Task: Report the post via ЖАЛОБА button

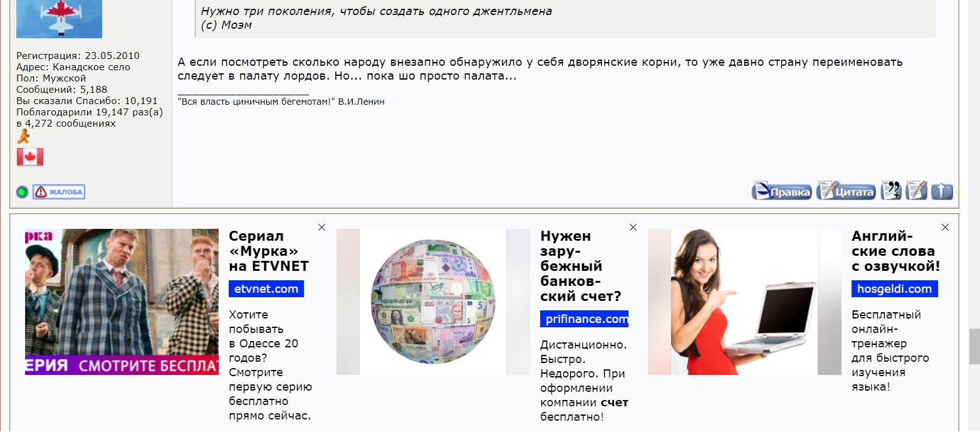Action: coord(58,192)
